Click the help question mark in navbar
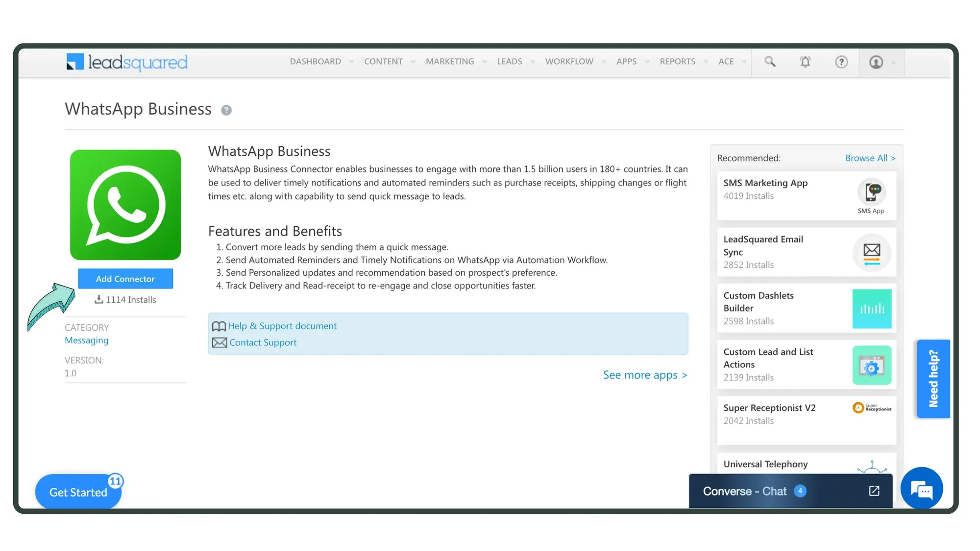This screenshot has height=551, width=980. pos(841,62)
